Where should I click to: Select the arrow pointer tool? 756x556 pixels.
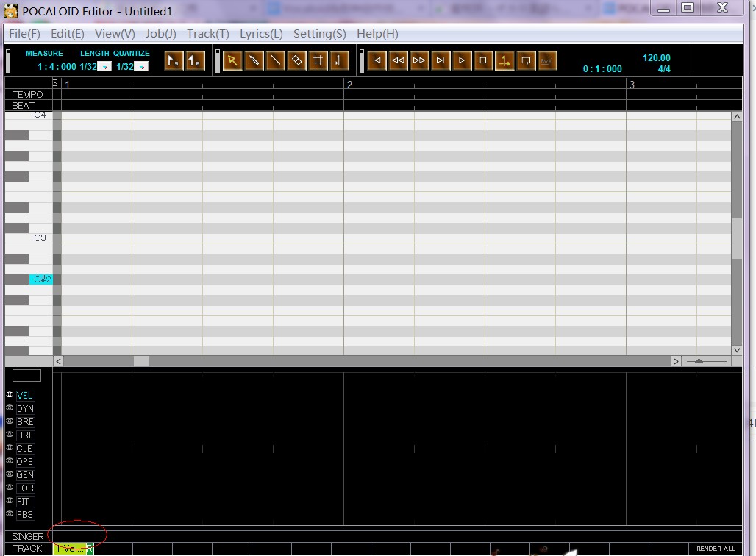232,61
